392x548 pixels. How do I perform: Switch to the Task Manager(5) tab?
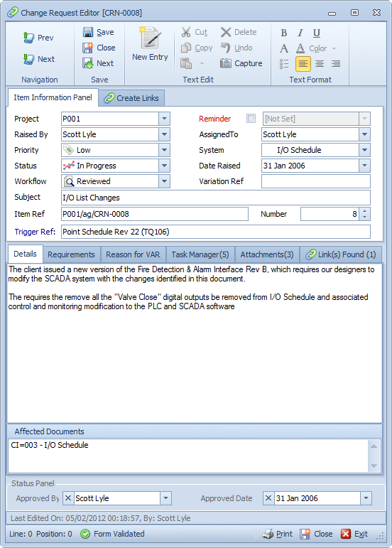point(200,254)
